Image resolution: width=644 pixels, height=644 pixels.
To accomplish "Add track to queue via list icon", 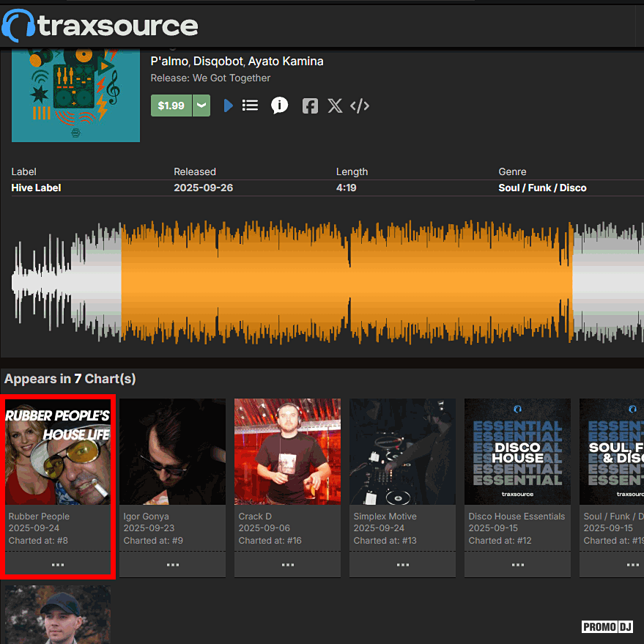I will [x=251, y=106].
